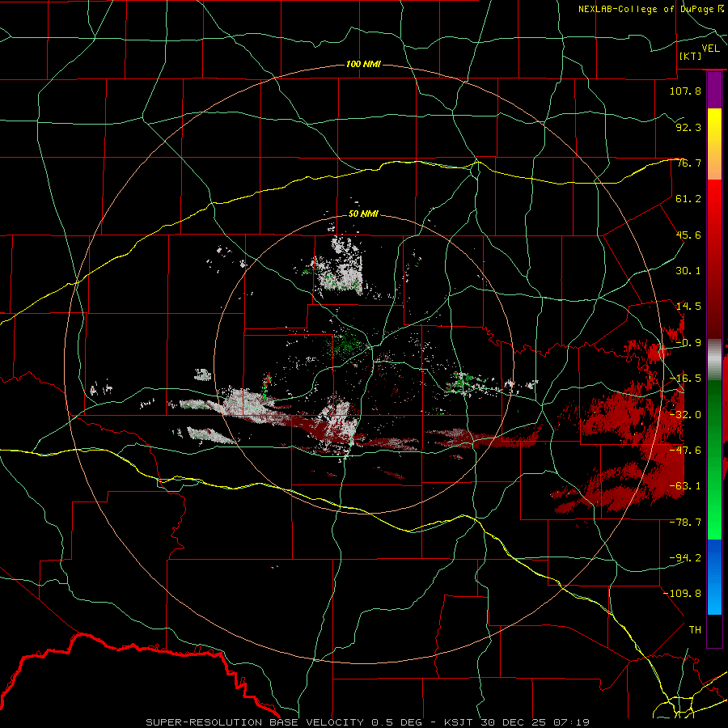The height and width of the screenshot is (728, 728).
Task: Pick the yellow-orange segment of velocity color bar
Action: [714, 144]
